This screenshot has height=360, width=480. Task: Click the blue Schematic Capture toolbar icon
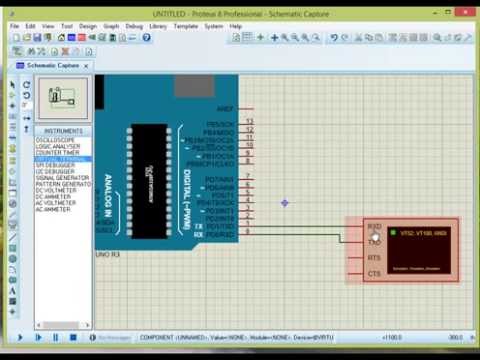[72, 37]
